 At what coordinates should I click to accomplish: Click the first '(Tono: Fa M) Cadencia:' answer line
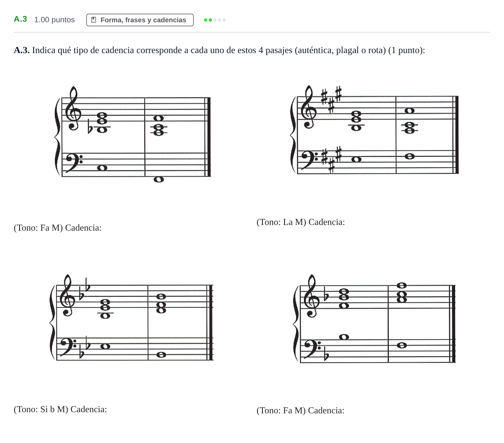coord(58,228)
